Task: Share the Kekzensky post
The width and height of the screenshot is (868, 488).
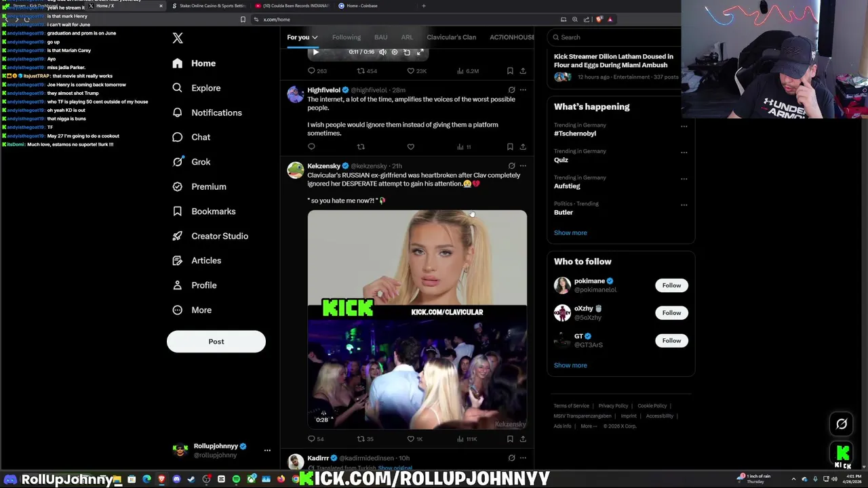Action: pos(523,439)
